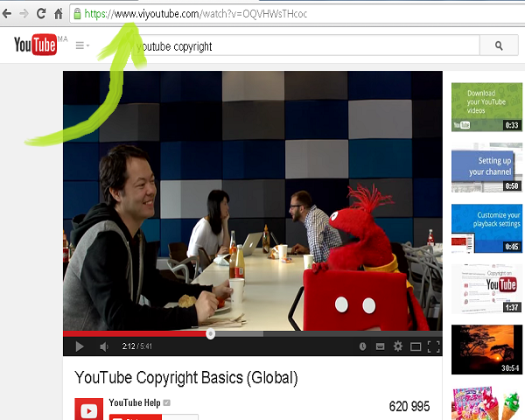The width and height of the screenshot is (525, 420).
Task: Open the browser home page icon
Action: 59,14
